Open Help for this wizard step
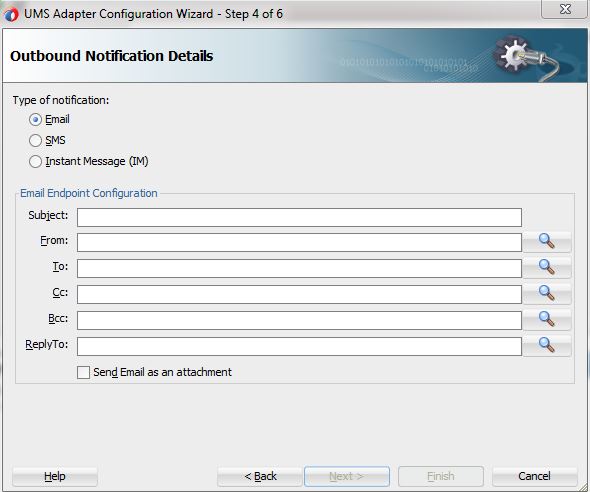Viewport: 590px width, 492px height. tap(55, 477)
